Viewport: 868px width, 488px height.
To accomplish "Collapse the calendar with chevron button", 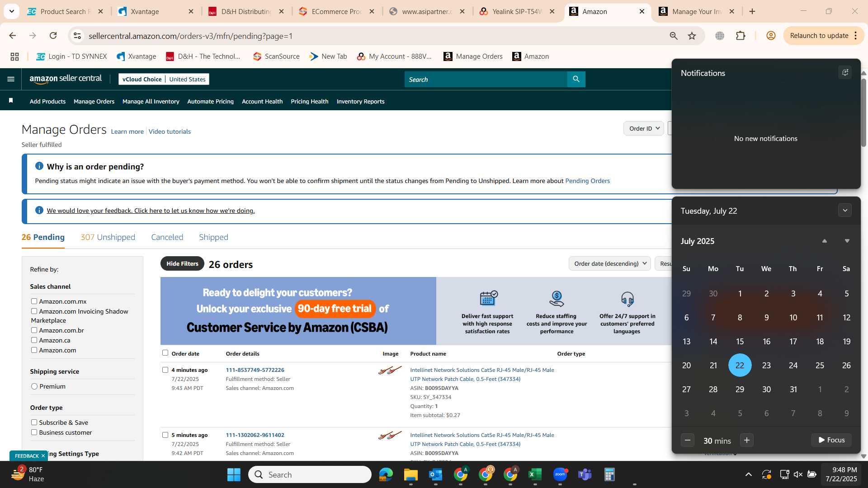I will pyautogui.click(x=844, y=210).
